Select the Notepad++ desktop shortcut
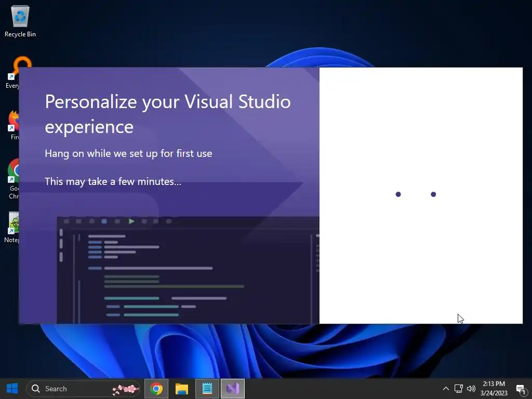The image size is (532, 399). click(12, 228)
